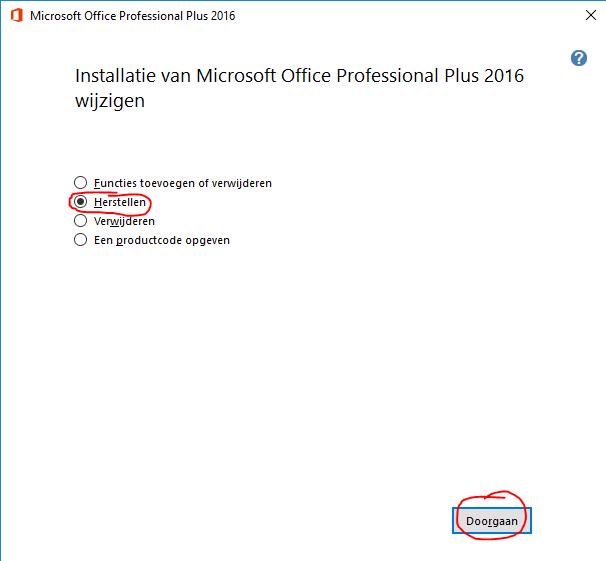
Task: Click the 'Microsoft Office Professional Plus 2016' title bar text
Action: coord(133,16)
